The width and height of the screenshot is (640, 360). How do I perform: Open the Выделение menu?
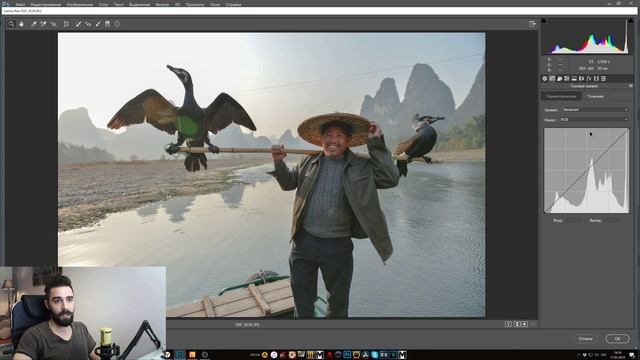(140, 4)
